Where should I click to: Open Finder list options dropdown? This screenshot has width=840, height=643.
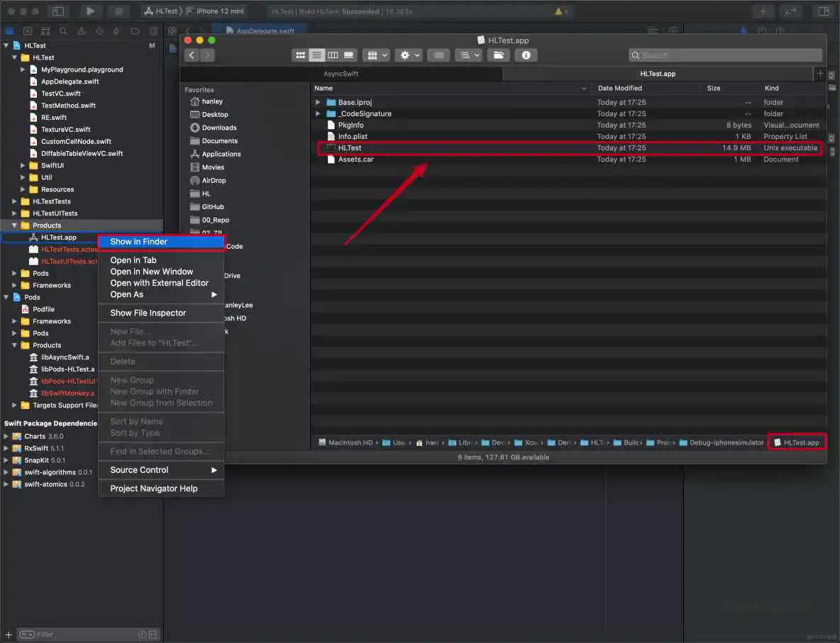pyautogui.click(x=469, y=55)
